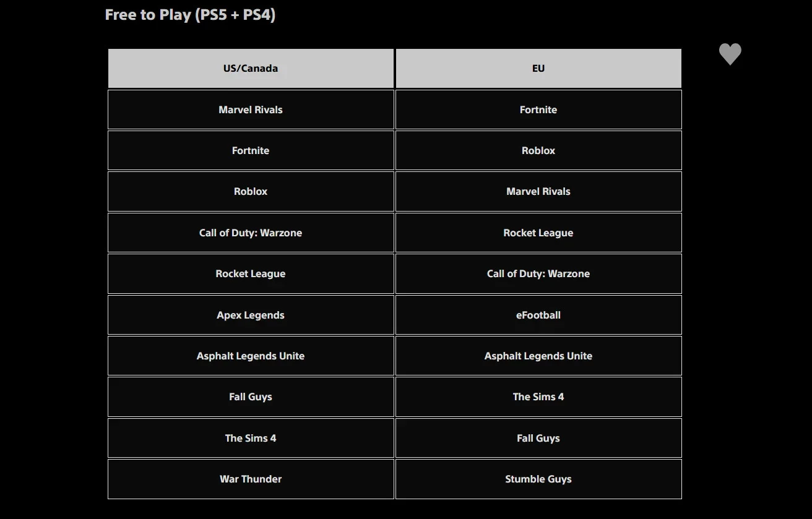
Task: Select Rocket League in US/Canada column
Action: coord(251,273)
